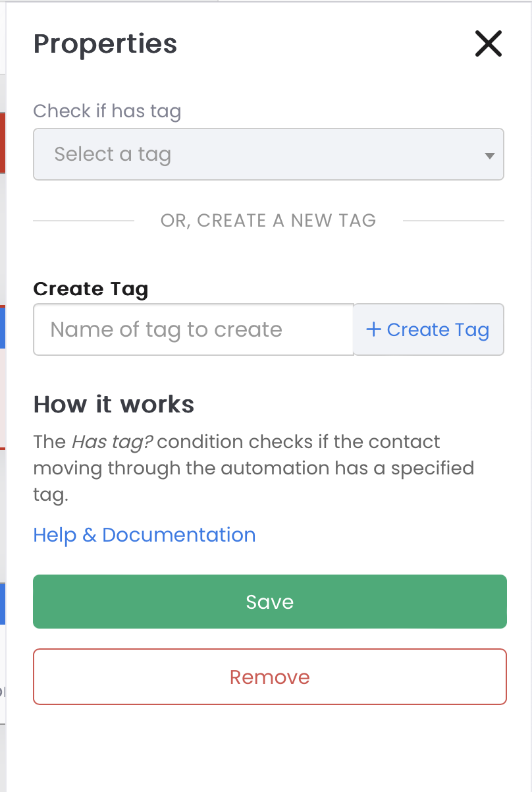Save the condition with the green button
This screenshot has width=532, height=792.
click(x=270, y=602)
